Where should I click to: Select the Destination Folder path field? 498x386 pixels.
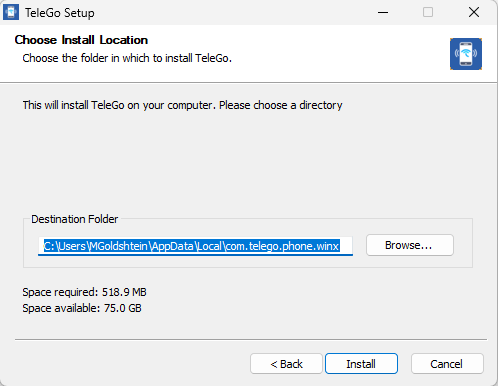tap(195, 246)
